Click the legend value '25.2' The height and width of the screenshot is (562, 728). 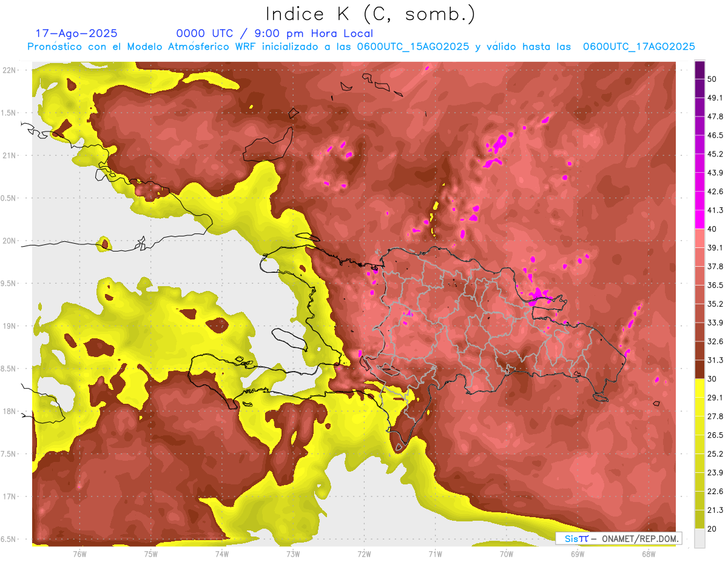pos(715,454)
